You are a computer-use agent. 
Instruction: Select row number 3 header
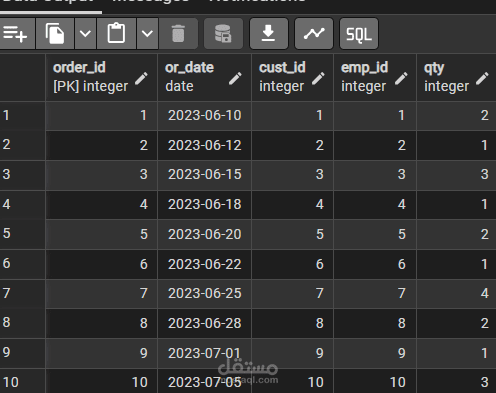22,175
